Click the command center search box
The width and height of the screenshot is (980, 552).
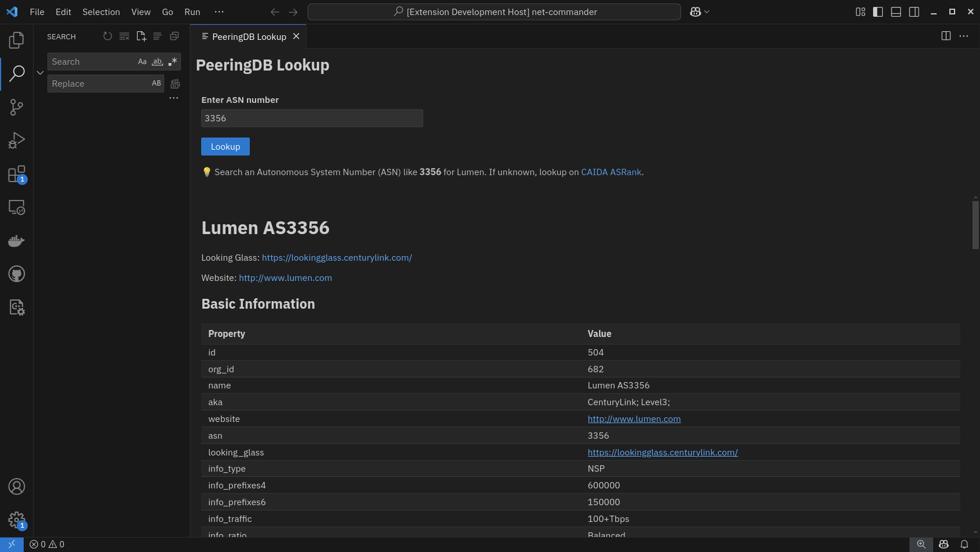[x=494, y=12]
